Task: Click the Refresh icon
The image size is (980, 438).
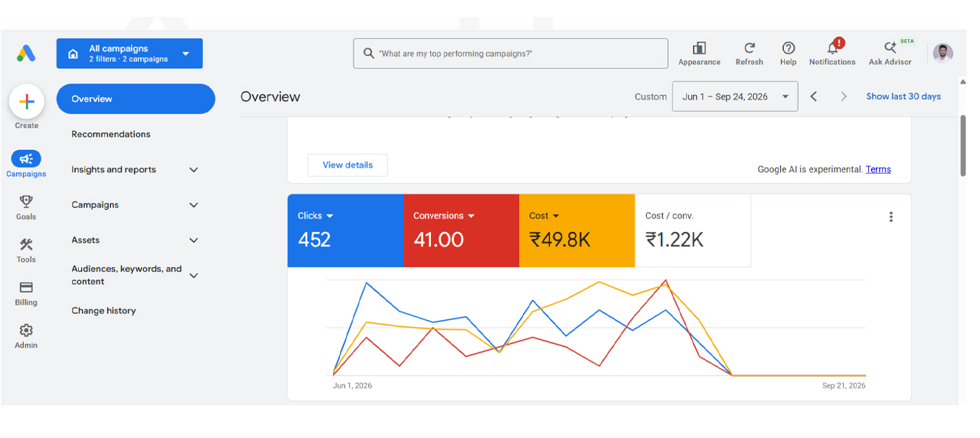Action: coord(750,48)
